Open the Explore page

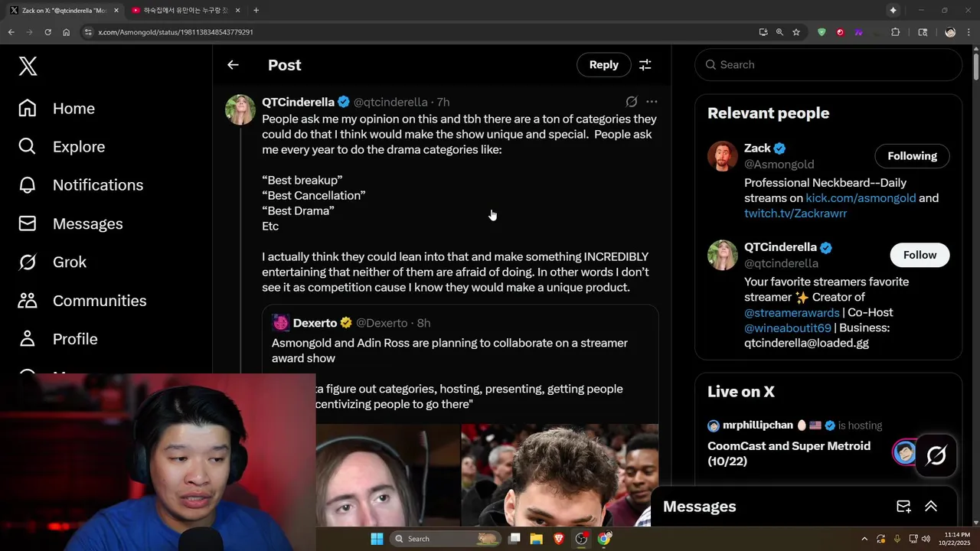(61, 147)
